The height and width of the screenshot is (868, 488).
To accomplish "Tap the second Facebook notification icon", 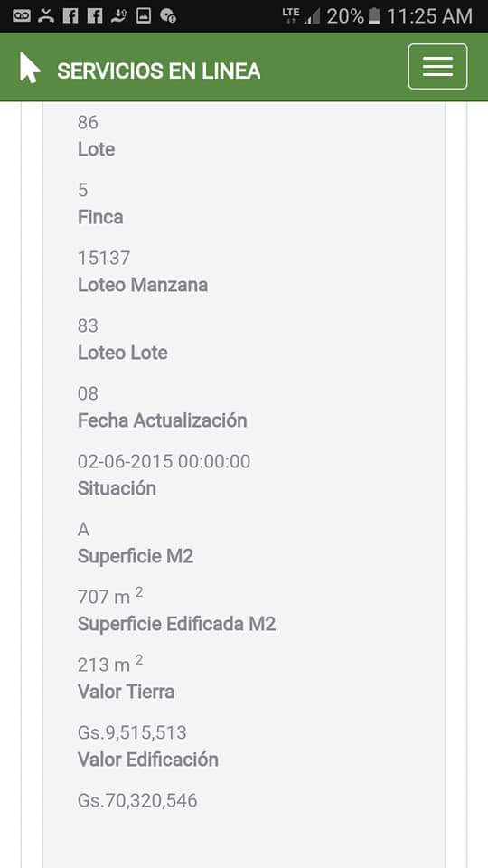I will coord(95,15).
